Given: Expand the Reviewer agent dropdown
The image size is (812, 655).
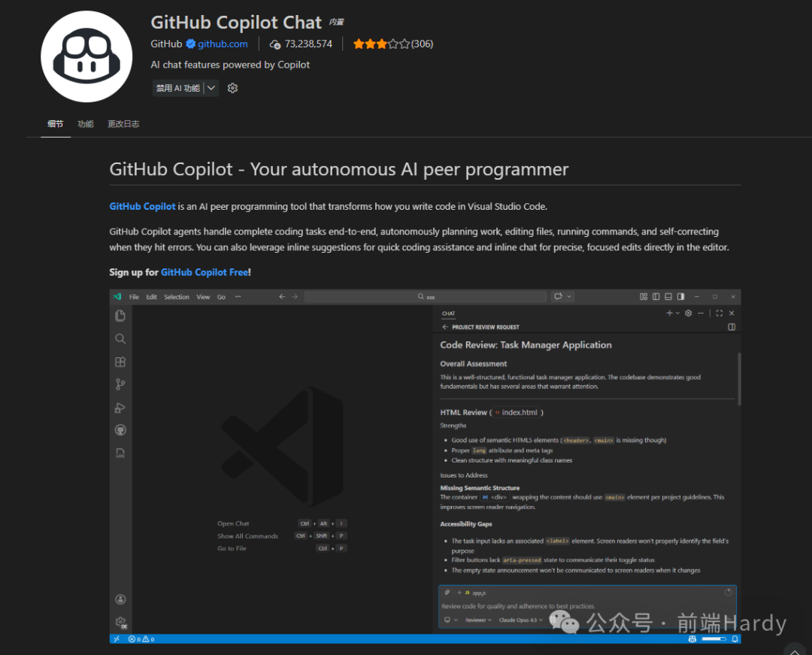Looking at the screenshot, I should pyautogui.click(x=478, y=620).
